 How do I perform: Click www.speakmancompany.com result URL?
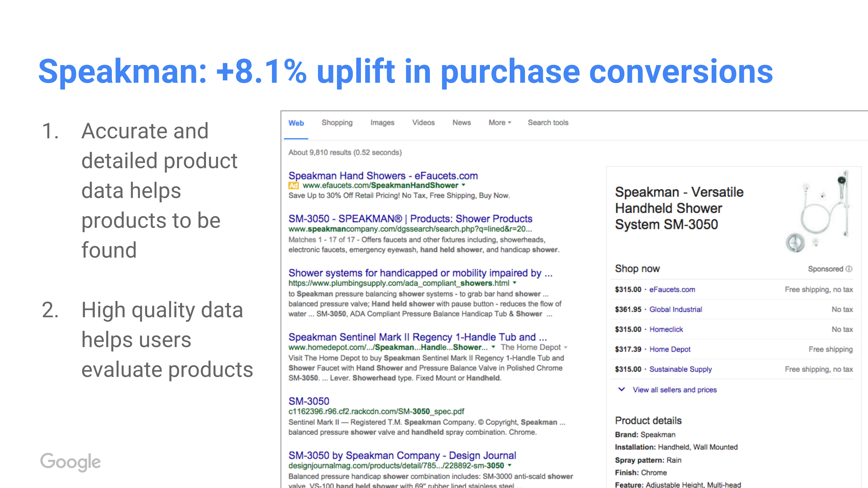410,229
